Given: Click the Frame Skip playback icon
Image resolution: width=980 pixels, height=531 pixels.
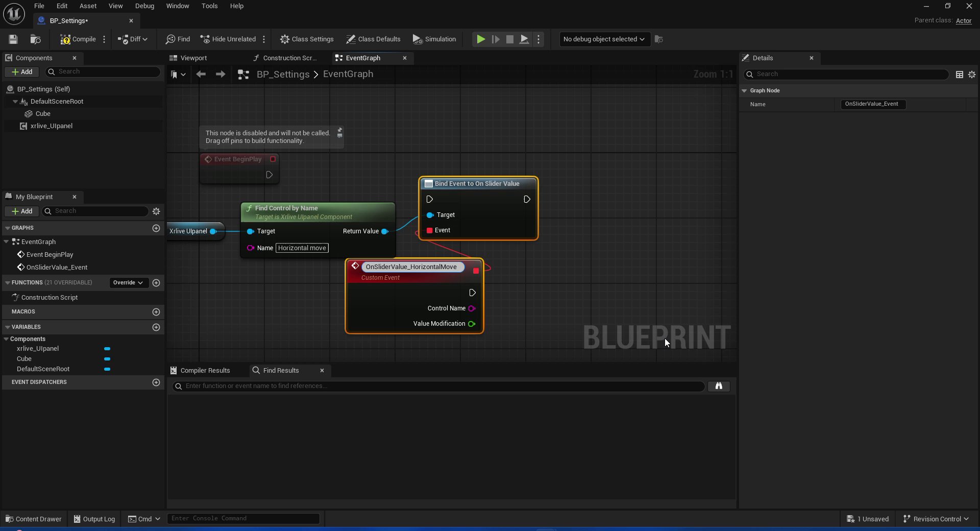Looking at the screenshot, I should 495,39.
